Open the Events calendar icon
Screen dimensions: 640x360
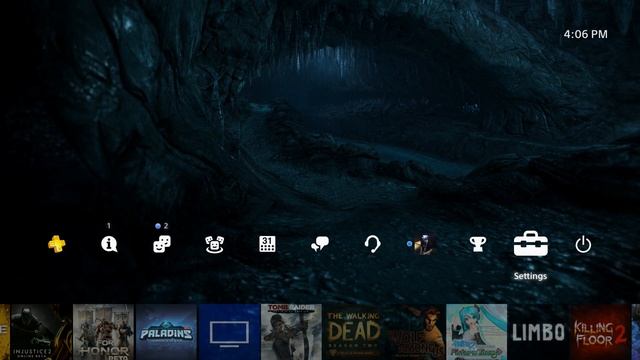pyautogui.click(x=267, y=244)
